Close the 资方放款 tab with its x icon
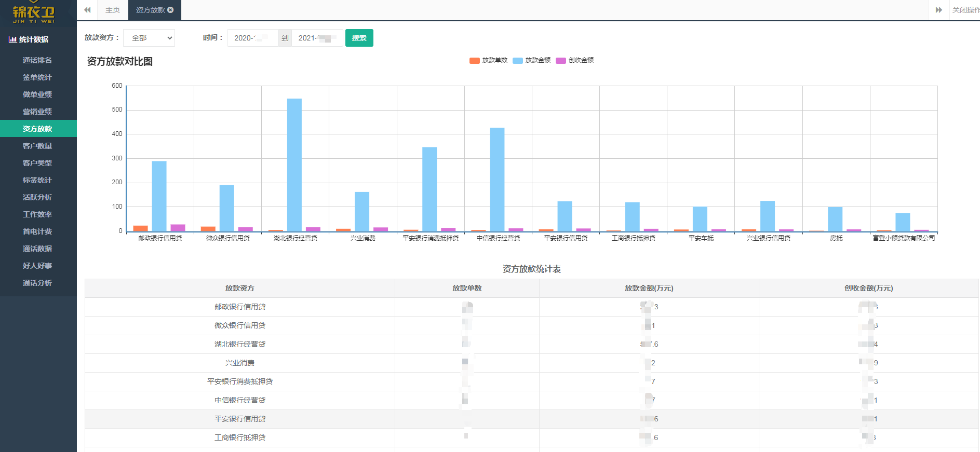Viewport: 980px width, 452px height. coord(170,10)
